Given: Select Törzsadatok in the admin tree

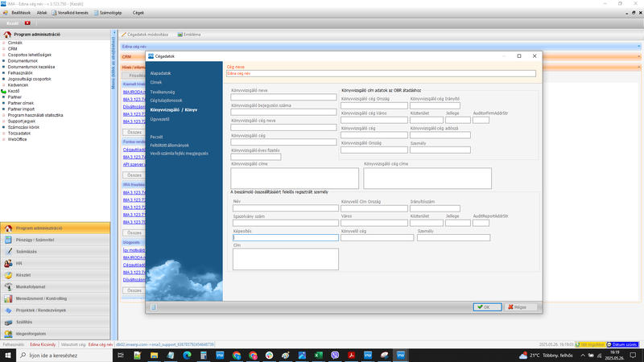Looking at the screenshot, I should 19,134.
